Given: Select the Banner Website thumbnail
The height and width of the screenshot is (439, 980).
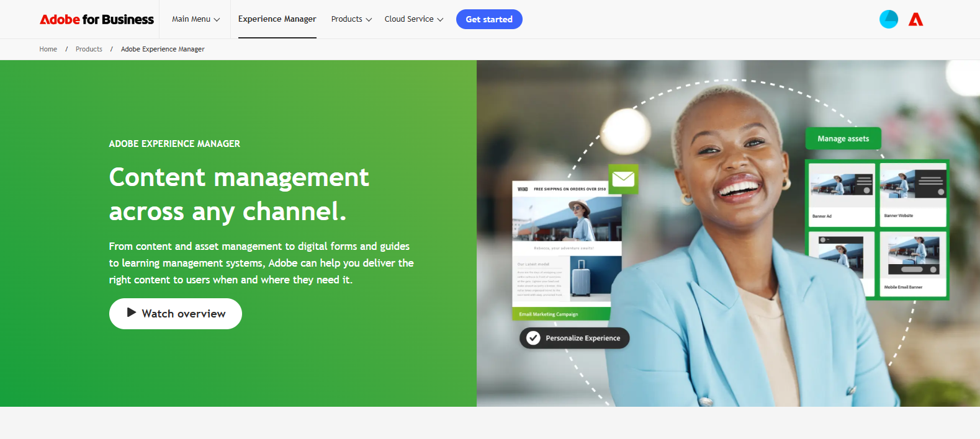Looking at the screenshot, I should click(x=913, y=195).
